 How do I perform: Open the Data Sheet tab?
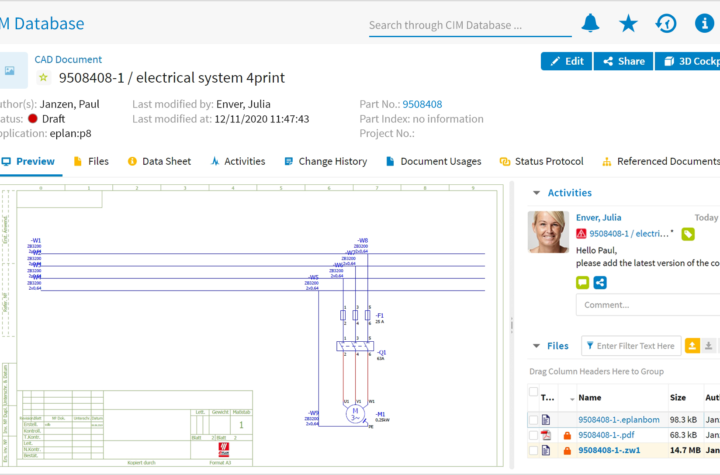pyautogui.click(x=159, y=161)
